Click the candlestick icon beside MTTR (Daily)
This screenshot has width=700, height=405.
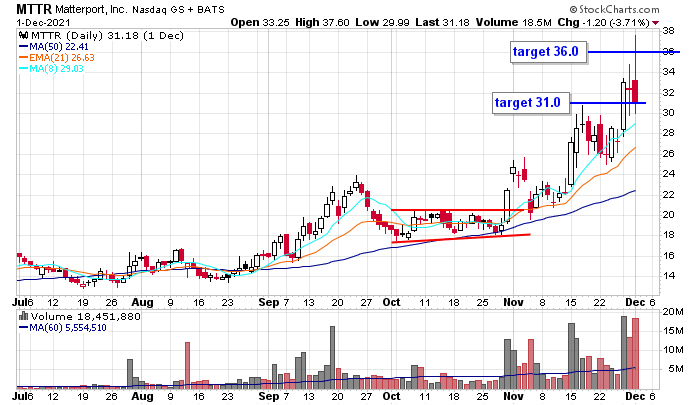24,35
